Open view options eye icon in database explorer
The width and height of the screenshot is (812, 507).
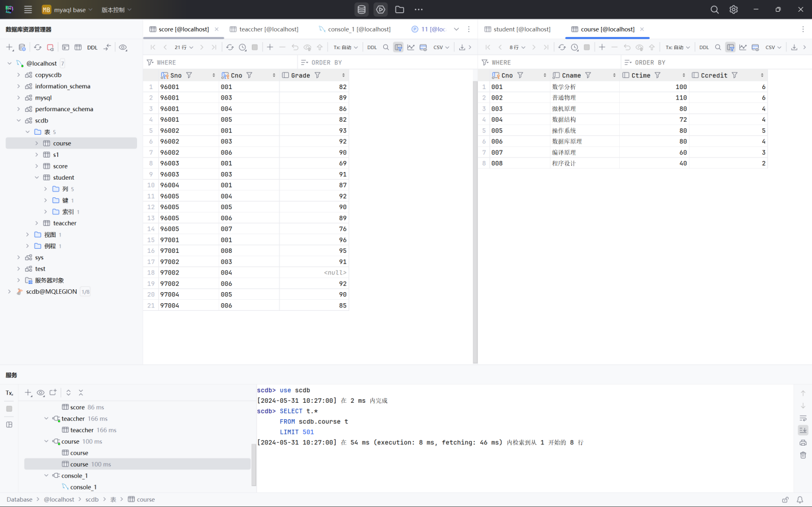[x=123, y=47]
